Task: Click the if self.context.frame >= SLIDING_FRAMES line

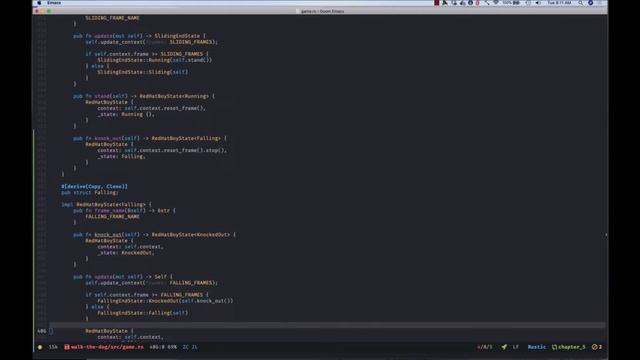Action: click(147, 54)
